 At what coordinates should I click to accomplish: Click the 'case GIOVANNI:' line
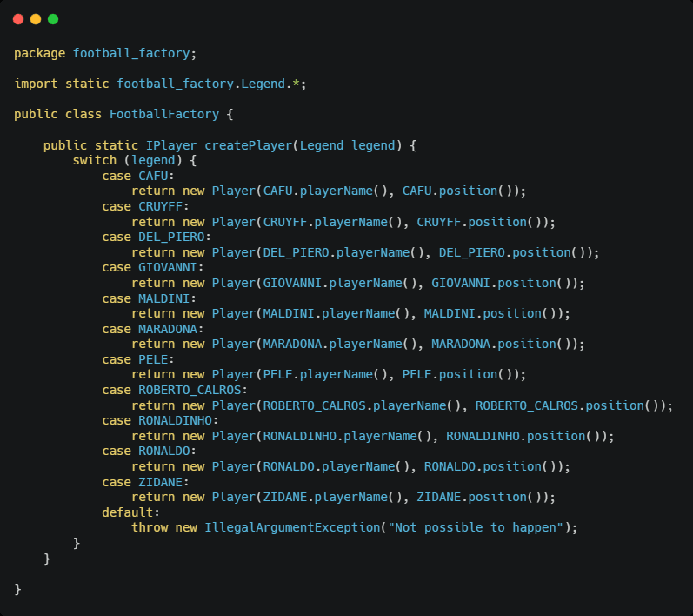point(153,267)
